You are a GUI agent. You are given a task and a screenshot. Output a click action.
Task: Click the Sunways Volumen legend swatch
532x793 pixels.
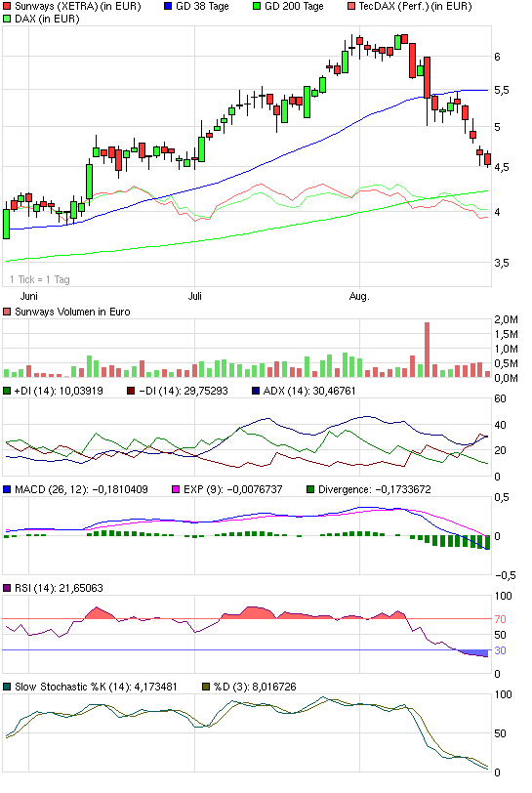7,312
